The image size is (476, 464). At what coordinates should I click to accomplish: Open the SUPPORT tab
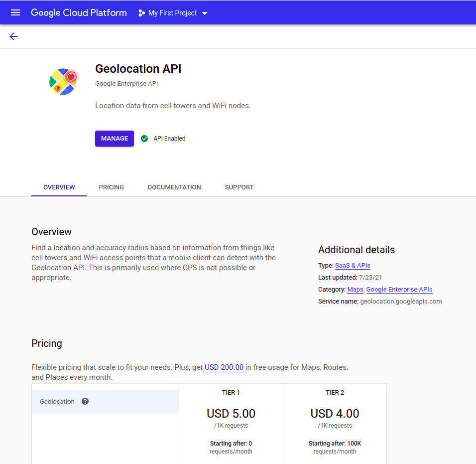(x=239, y=187)
